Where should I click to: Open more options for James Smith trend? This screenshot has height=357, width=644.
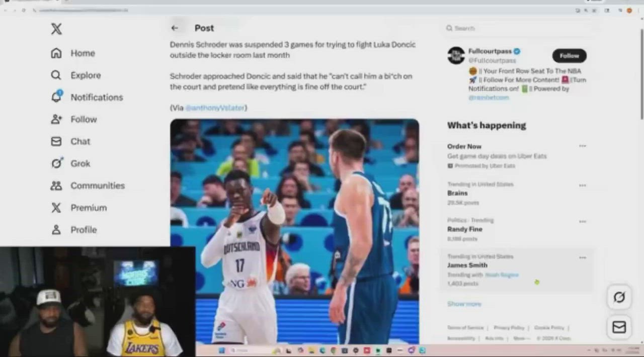coord(582,258)
